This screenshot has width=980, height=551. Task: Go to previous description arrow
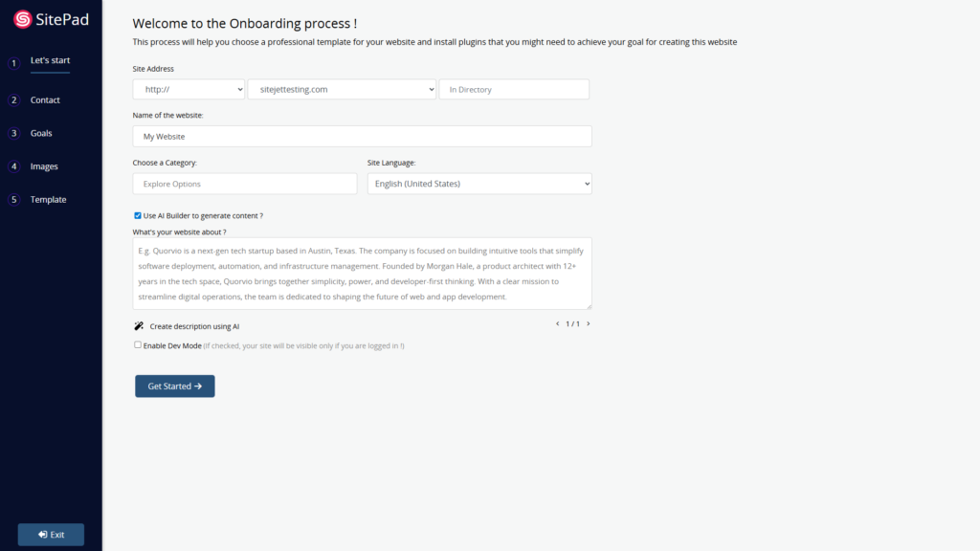pos(558,323)
